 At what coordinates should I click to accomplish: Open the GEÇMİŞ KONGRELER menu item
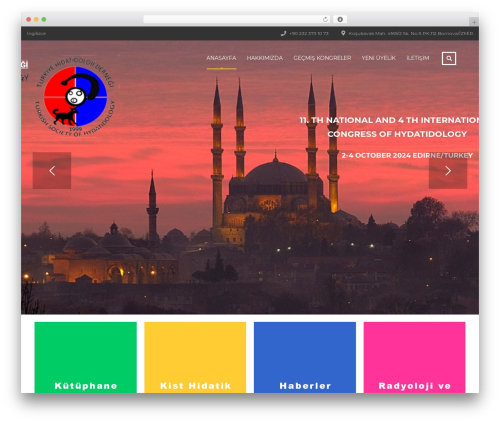click(x=322, y=58)
